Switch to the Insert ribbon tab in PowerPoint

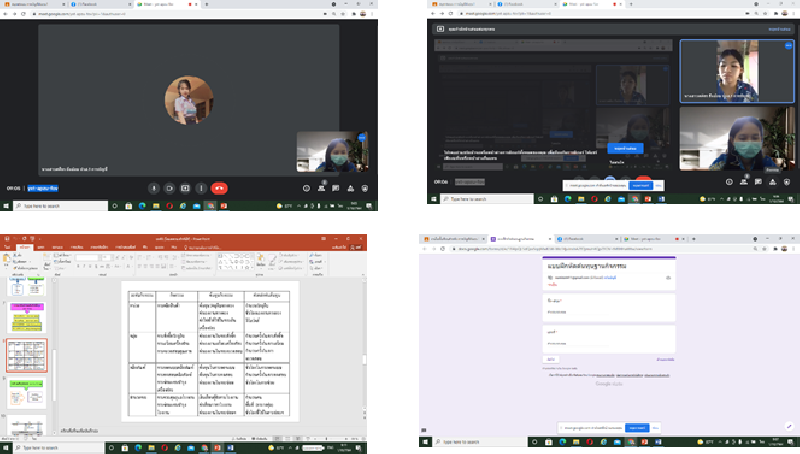coord(41,246)
